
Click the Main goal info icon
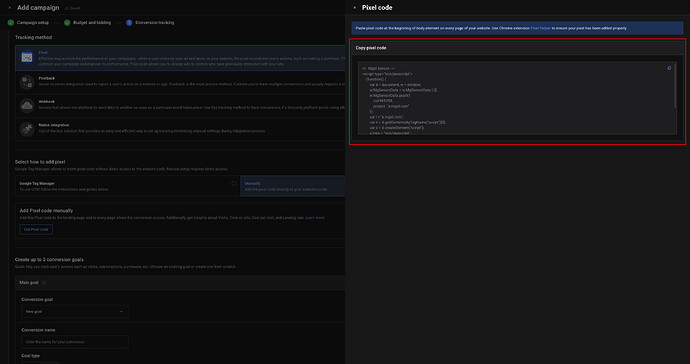click(x=44, y=283)
